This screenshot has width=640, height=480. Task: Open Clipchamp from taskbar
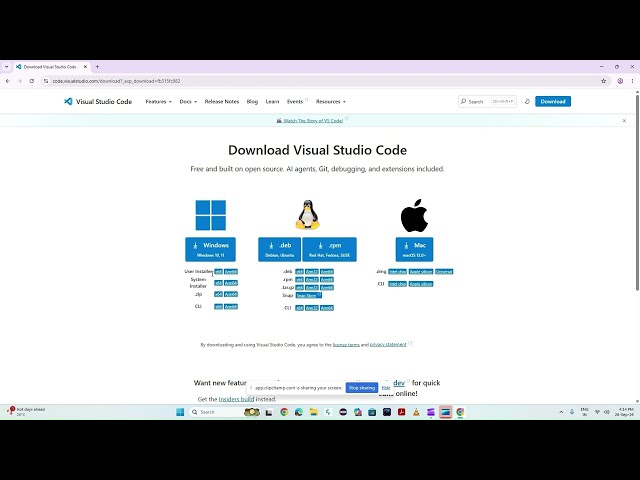tap(431, 412)
